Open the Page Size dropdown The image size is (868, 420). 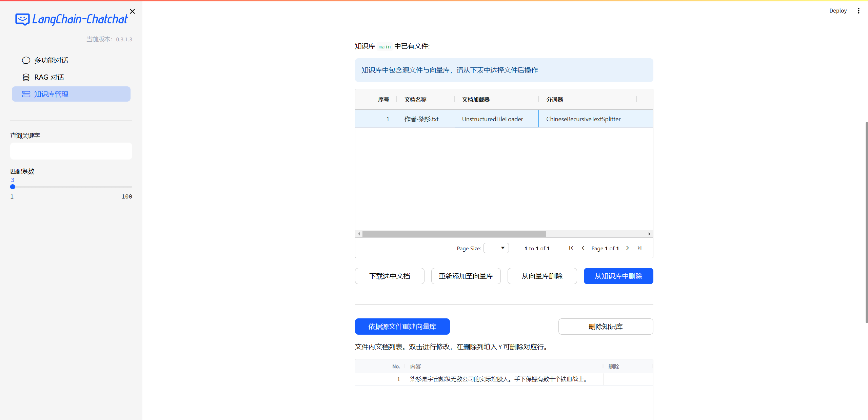pyautogui.click(x=496, y=248)
